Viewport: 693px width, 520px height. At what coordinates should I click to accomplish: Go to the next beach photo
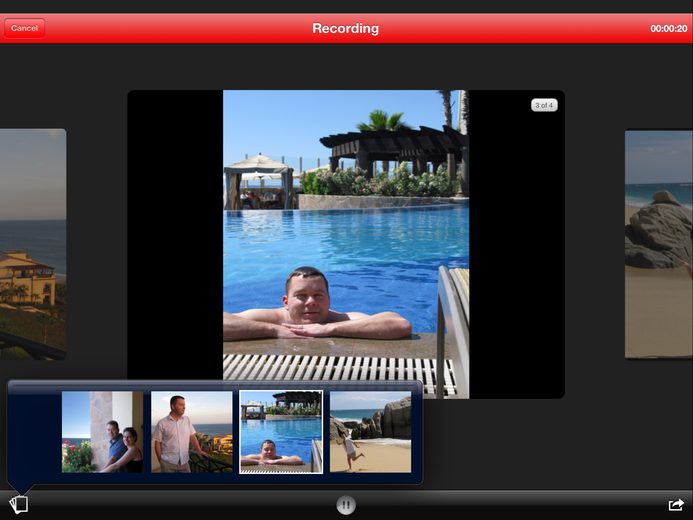659,244
